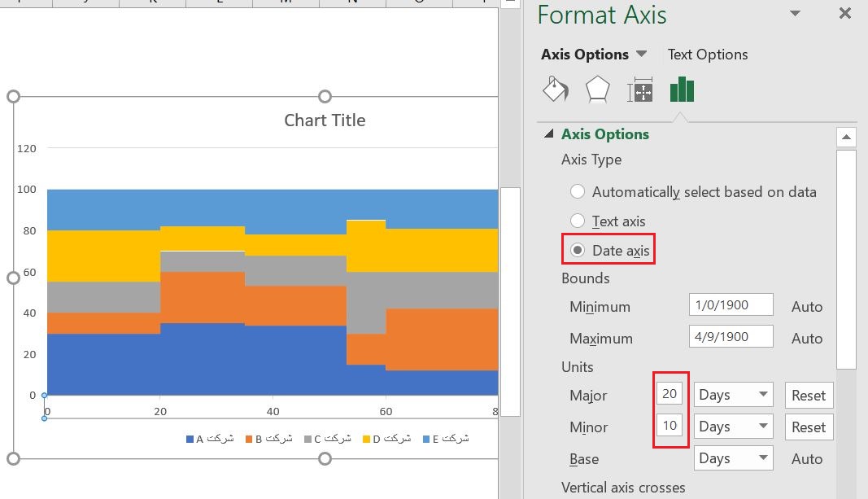Click the Major units value field
The height and width of the screenshot is (499, 868).
click(x=670, y=394)
